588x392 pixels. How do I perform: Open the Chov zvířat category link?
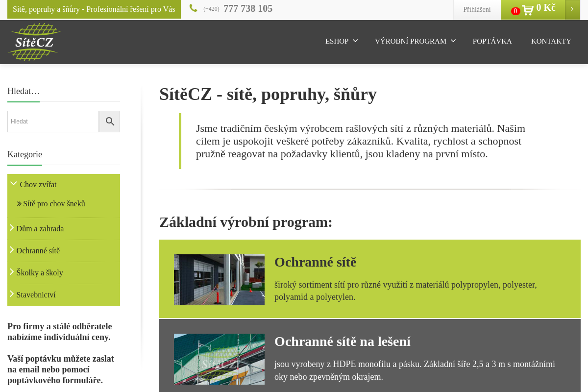coord(38,185)
